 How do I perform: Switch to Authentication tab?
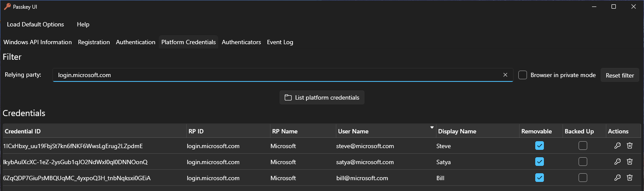click(136, 42)
